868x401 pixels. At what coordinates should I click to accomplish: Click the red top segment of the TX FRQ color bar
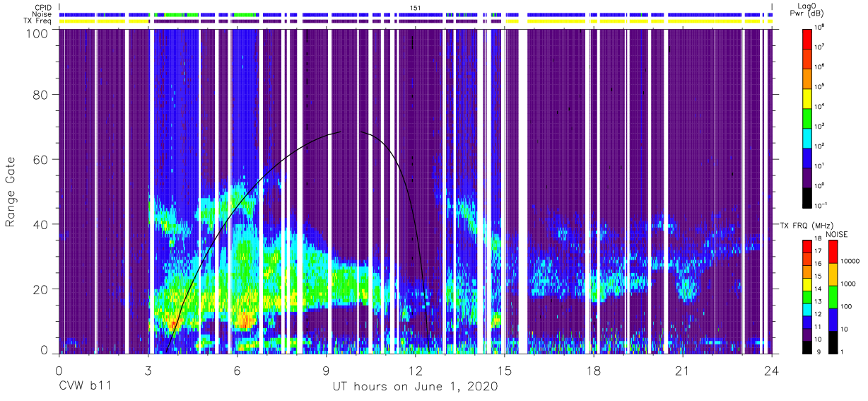click(807, 246)
